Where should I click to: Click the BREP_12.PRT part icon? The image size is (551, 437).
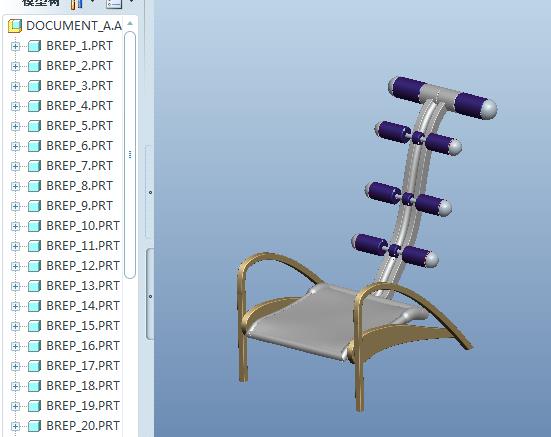coord(34,266)
